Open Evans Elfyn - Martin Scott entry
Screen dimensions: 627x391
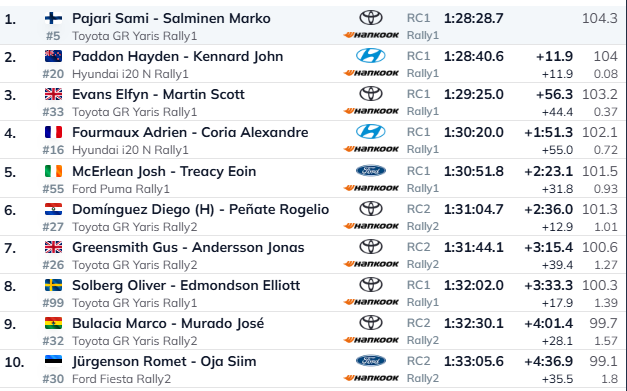click(x=158, y=94)
